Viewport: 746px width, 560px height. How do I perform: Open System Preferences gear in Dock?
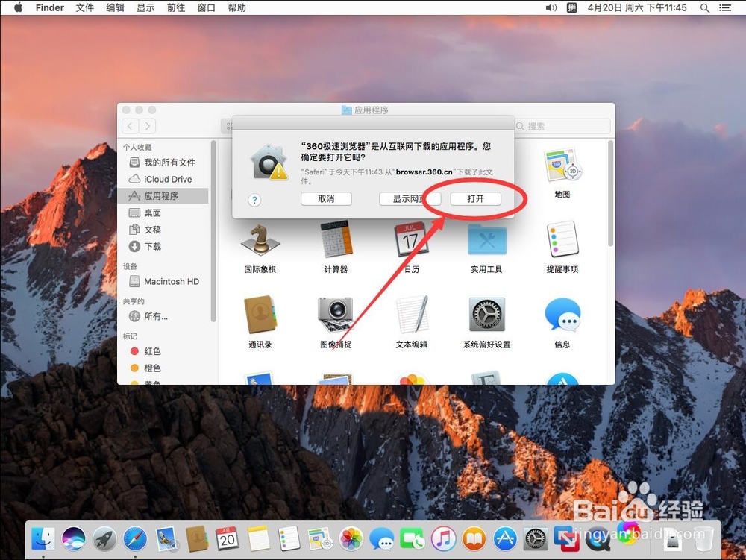point(536,539)
